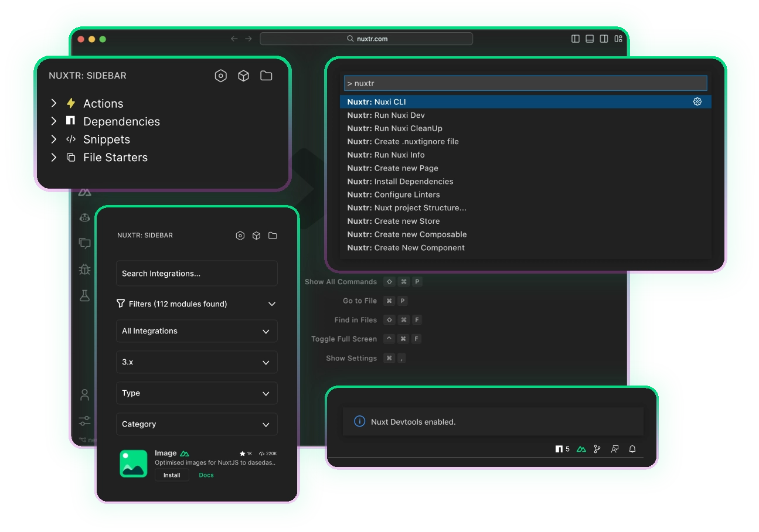
Task: Click the folder icon above Search Integrations field
Action: [x=273, y=236]
